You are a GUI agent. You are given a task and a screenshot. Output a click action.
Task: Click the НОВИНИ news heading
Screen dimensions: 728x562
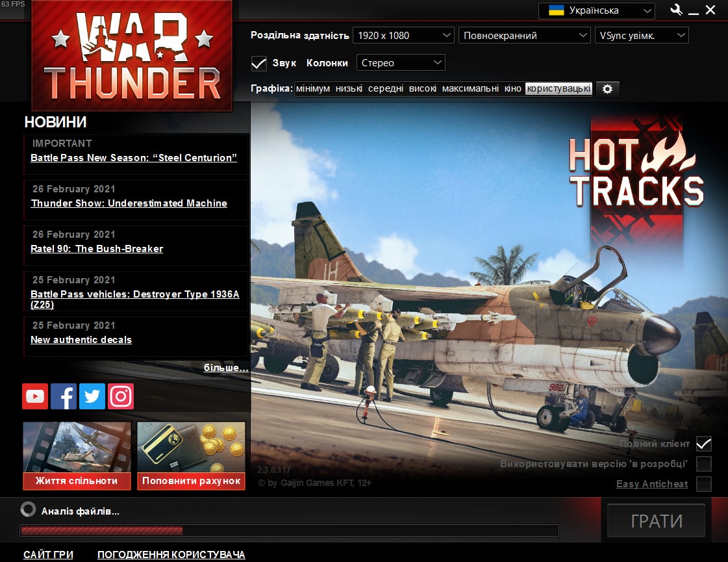point(55,122)
